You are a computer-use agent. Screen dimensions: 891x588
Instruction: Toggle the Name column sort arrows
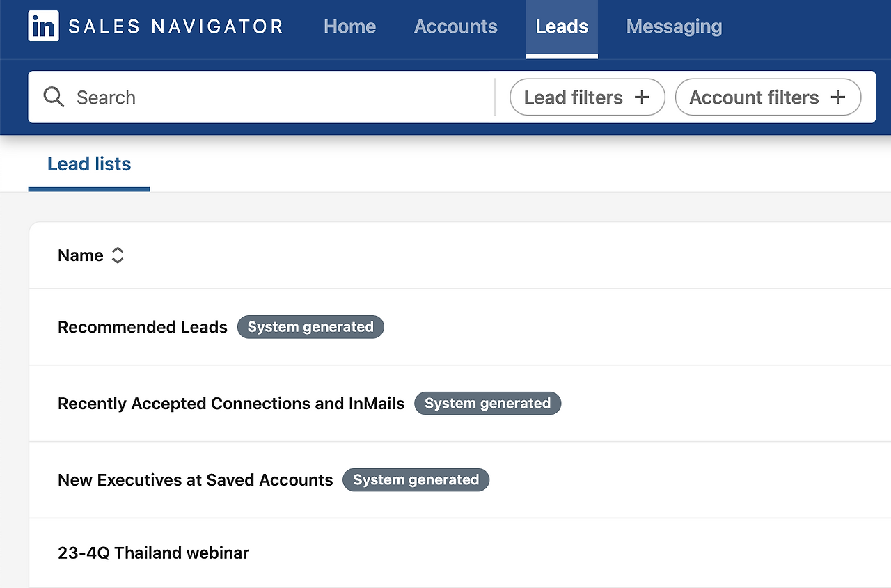click(118, 255)
